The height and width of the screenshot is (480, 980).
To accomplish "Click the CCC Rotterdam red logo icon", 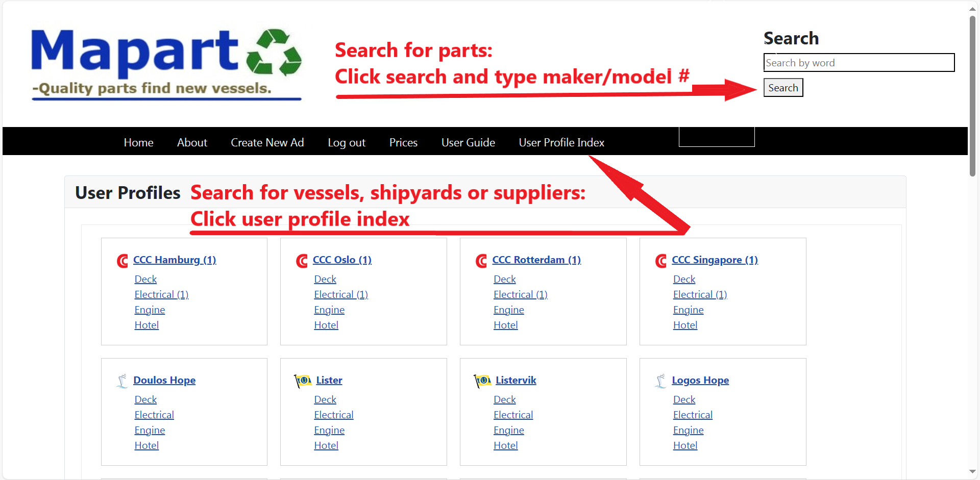I will click(481, 261).
